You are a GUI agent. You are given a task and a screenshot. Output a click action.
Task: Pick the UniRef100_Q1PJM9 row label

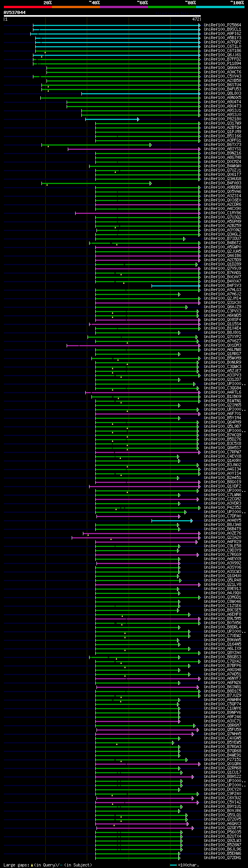coord(222,132)
